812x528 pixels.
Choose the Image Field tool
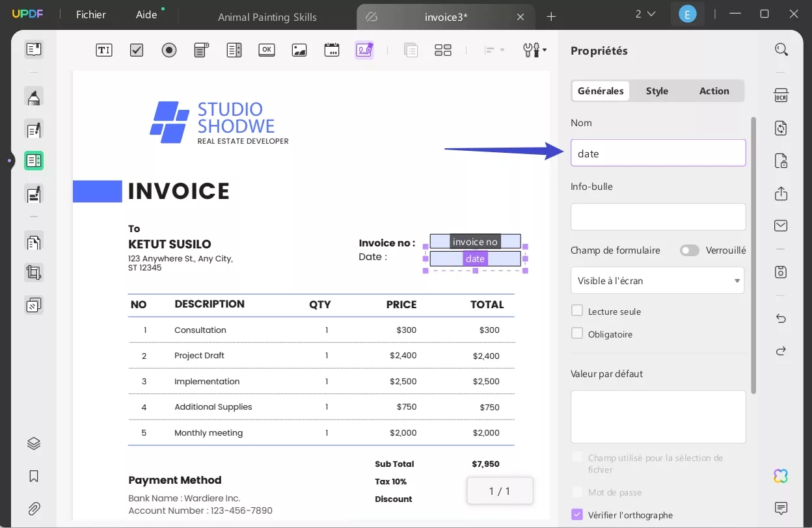pyautogui.click(x=299, y=50)
